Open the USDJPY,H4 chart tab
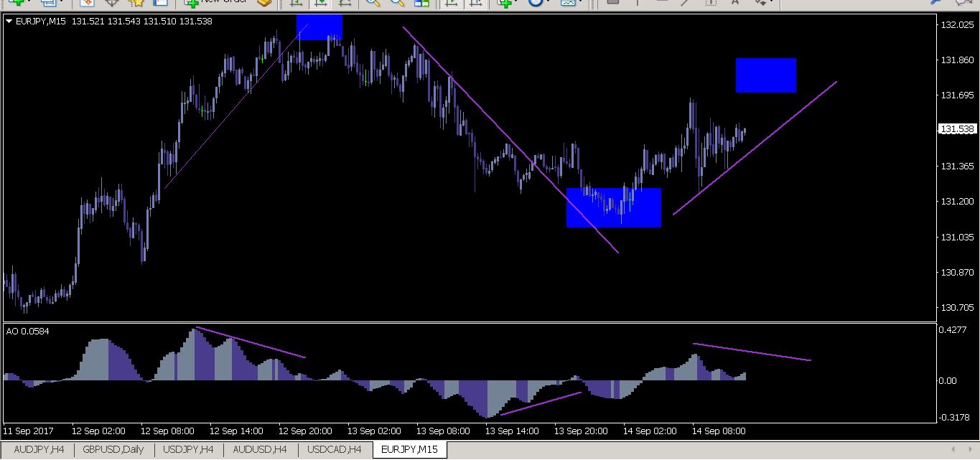980x460 pixels. click(188, 450)
